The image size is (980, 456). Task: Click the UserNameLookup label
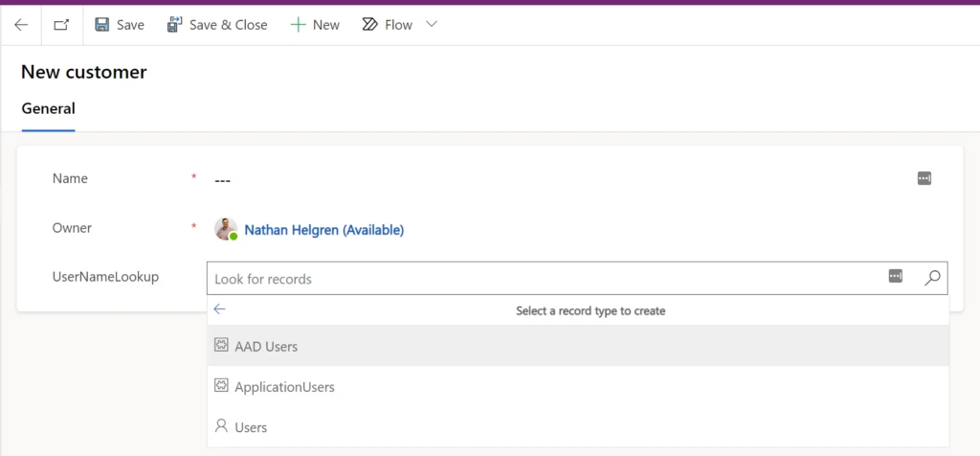point(105,276)
